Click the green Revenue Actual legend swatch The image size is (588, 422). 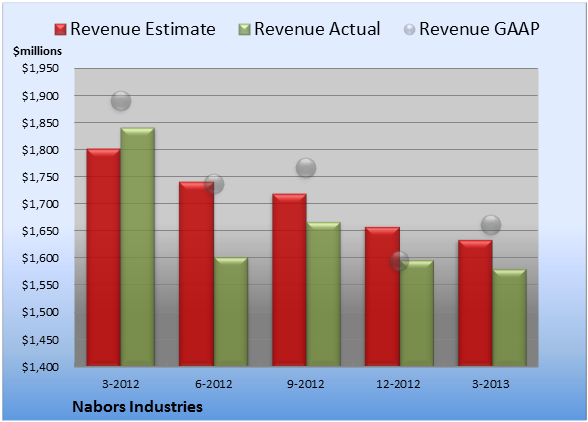pos(244,29)
